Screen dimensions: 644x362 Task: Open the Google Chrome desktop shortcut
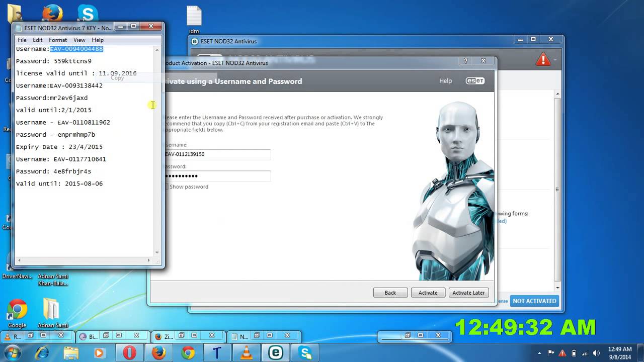[17, 314]
